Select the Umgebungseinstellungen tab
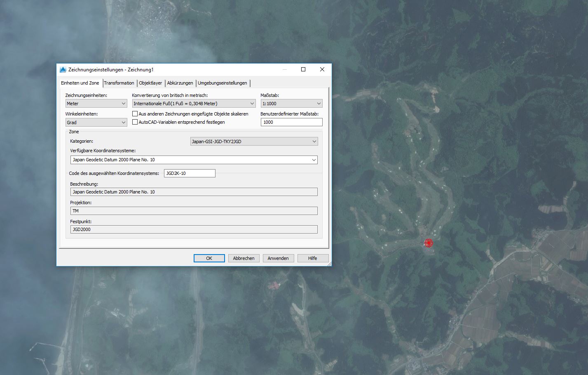The width and height of the screenshot is (588, 375). [x=223, y=83]
